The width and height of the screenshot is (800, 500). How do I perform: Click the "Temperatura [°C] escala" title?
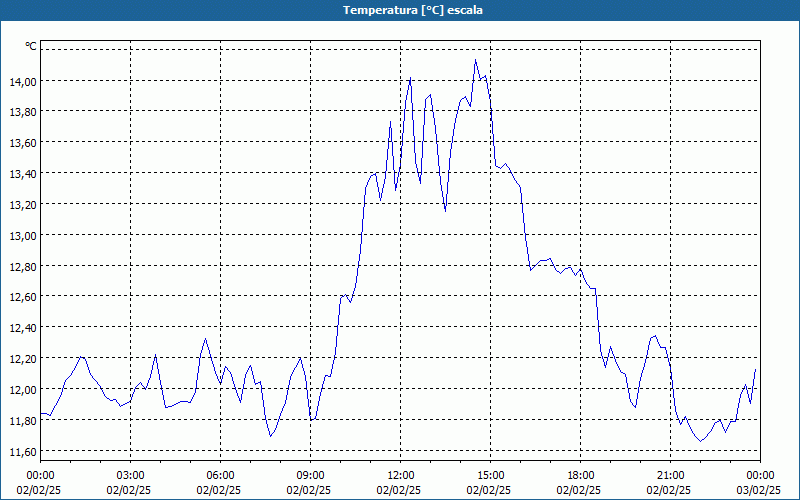point(412,10)
